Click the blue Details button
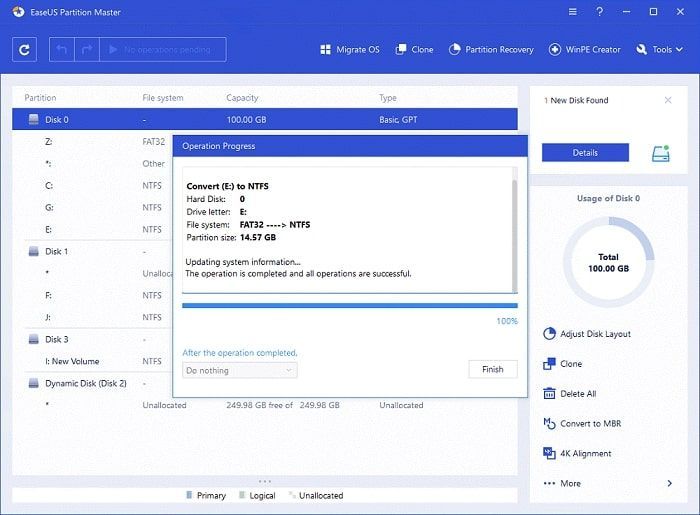700x515 pixels. point(585,153)
